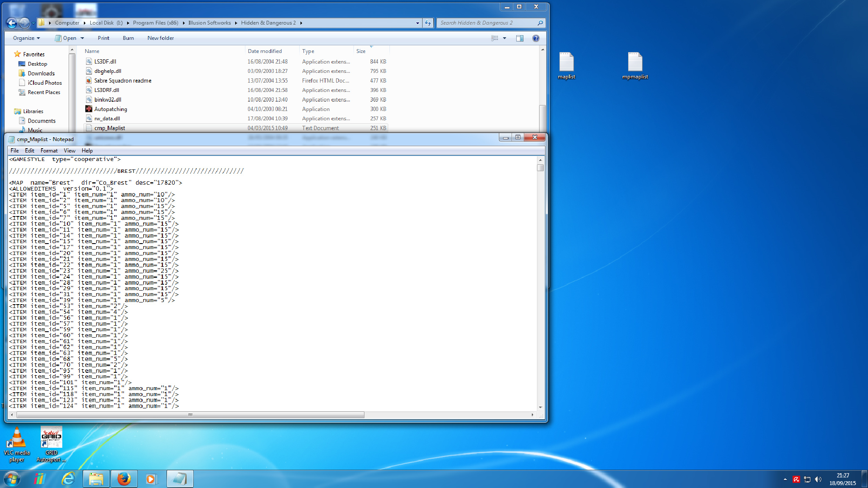868x488 pixels.
Task: Click the Explorer Back navigation arrow
Action: pyautogui.click(x=12, y=23)
